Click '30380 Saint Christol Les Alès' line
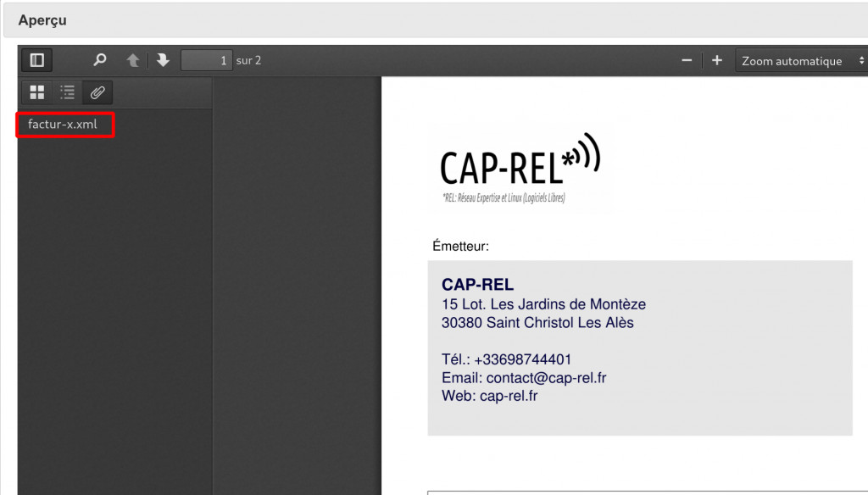Viewport: 868px width, 495px height. (537, 323)
